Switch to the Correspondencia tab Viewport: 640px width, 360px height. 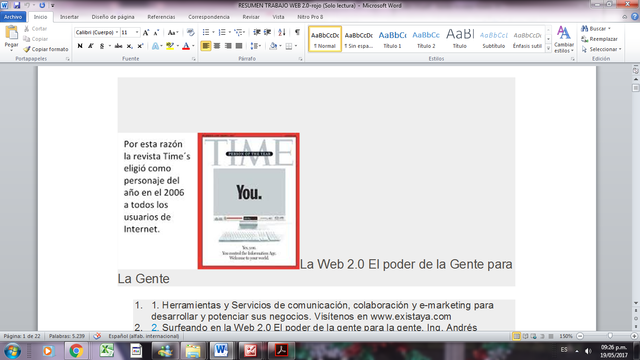[x=209, y=17]
